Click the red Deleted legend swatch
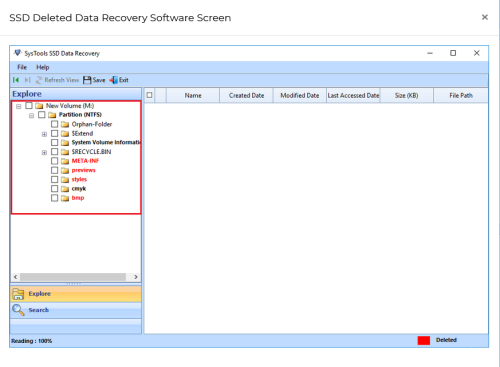Image resolution: width=500 pixels, height=367 pixels. (424, 340)
